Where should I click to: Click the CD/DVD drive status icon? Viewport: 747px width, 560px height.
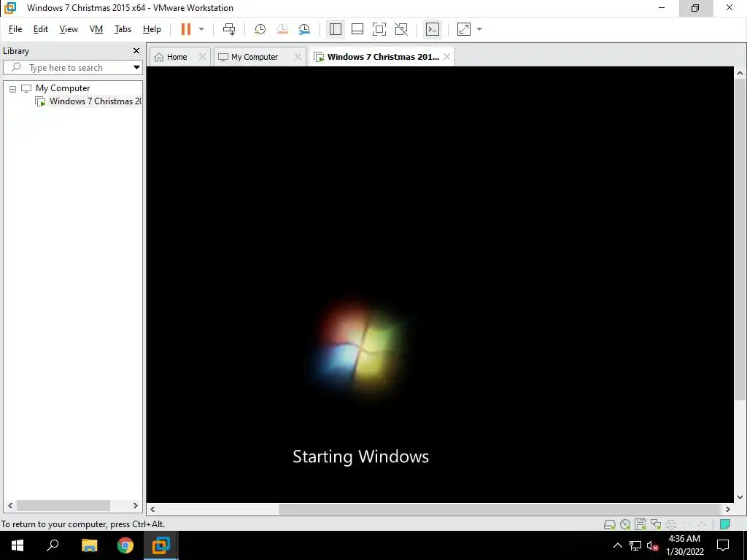[625, 525]
